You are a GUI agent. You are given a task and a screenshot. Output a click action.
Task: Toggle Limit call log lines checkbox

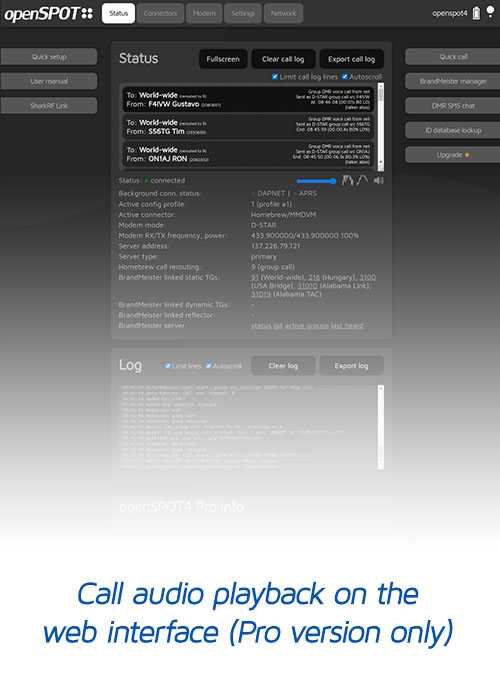275,77
